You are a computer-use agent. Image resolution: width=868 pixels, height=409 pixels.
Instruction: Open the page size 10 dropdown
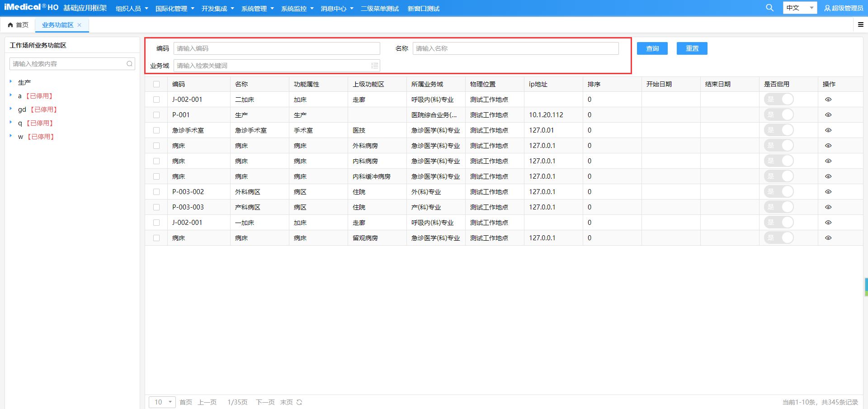(x=162, y=402)
